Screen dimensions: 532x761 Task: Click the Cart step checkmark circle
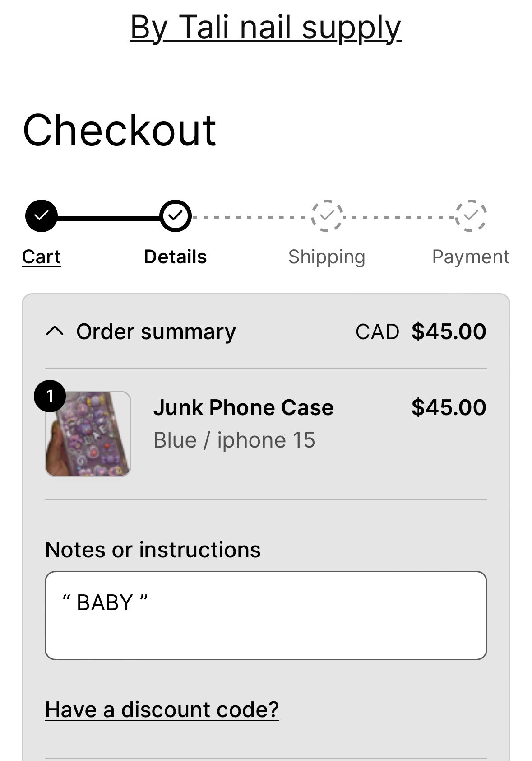(42, 216)
